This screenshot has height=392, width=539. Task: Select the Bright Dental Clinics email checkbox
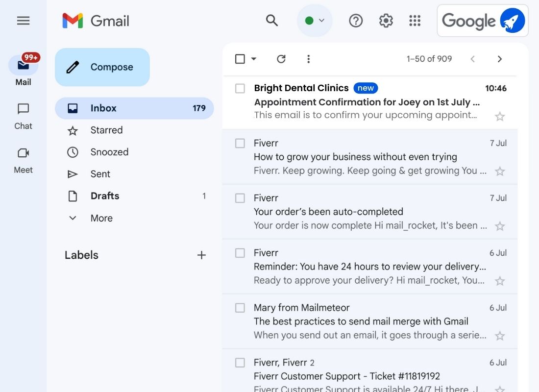(x=240, y=88)
